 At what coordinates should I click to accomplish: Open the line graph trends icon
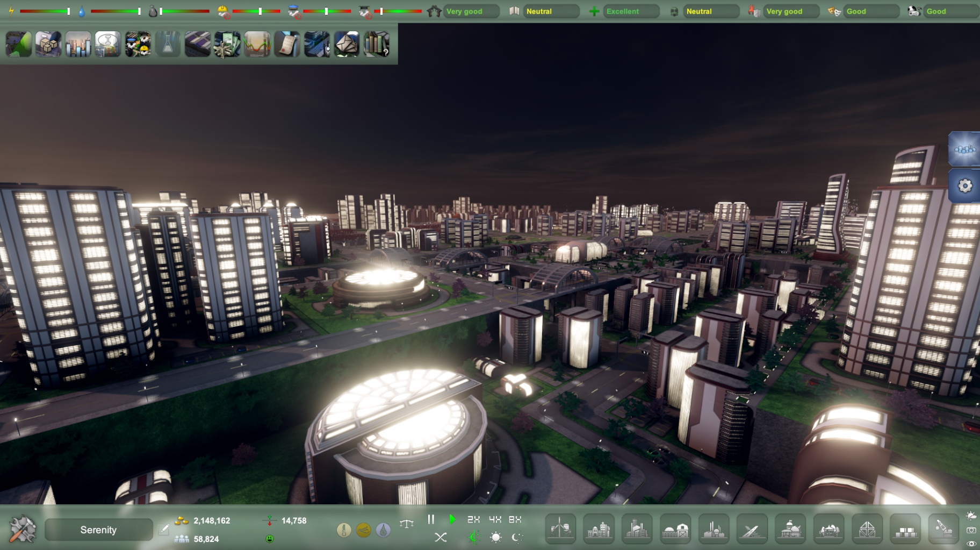coord(257,44)
